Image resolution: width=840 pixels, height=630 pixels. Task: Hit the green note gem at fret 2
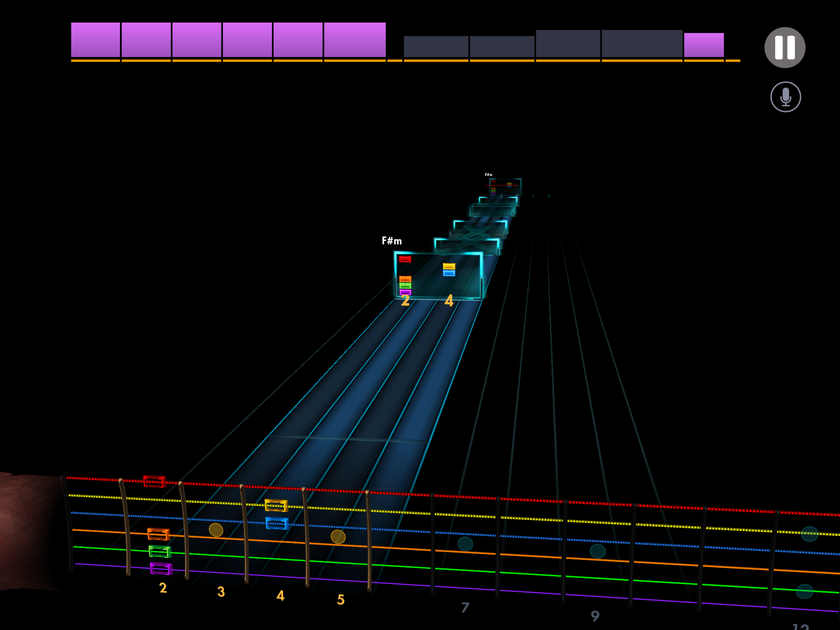160,551
